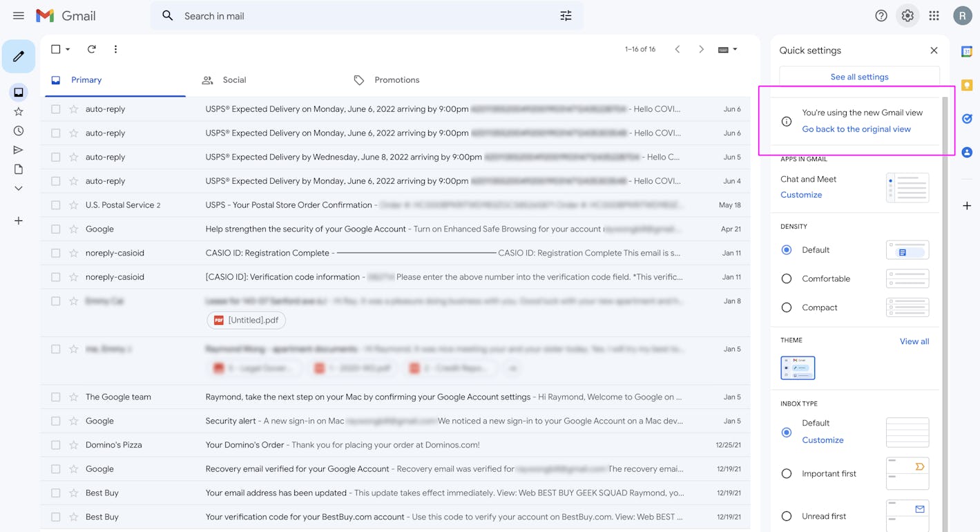Expand More labels in the left sidebar

pyautogui.click(x=19, y=188)
